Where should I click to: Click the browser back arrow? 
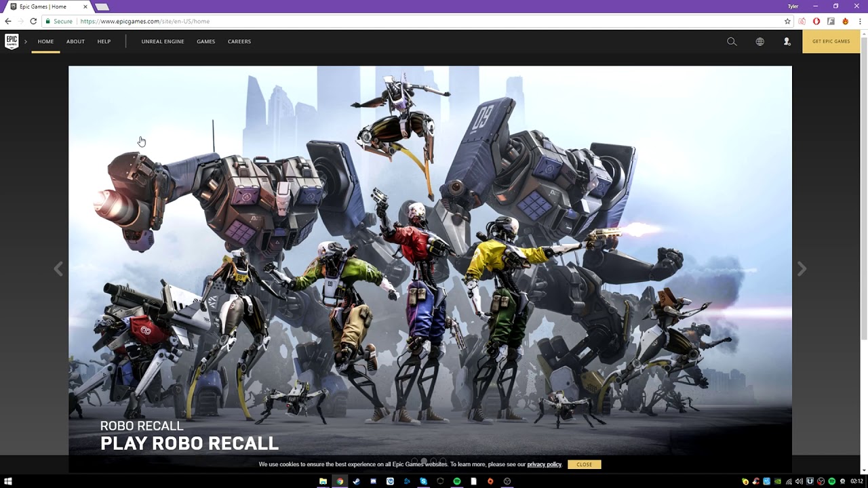8,21
